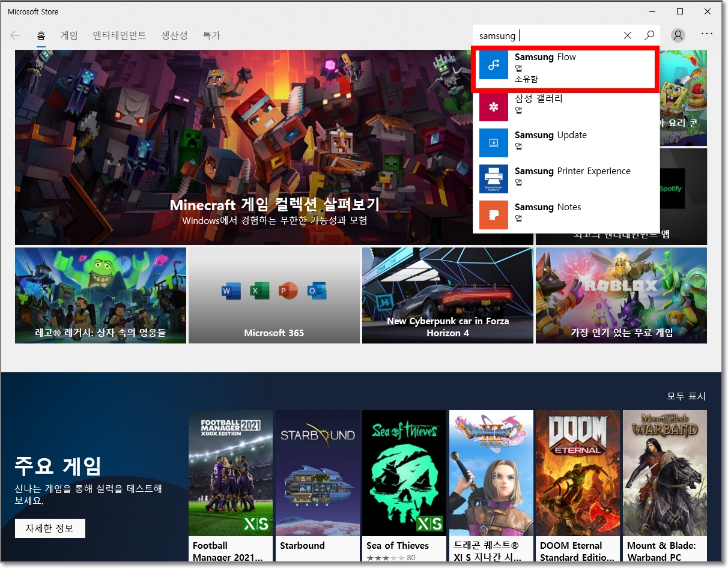This screenshot has width=728, height=568.
Task: Open the 생산성 tab
Action: 175,35
